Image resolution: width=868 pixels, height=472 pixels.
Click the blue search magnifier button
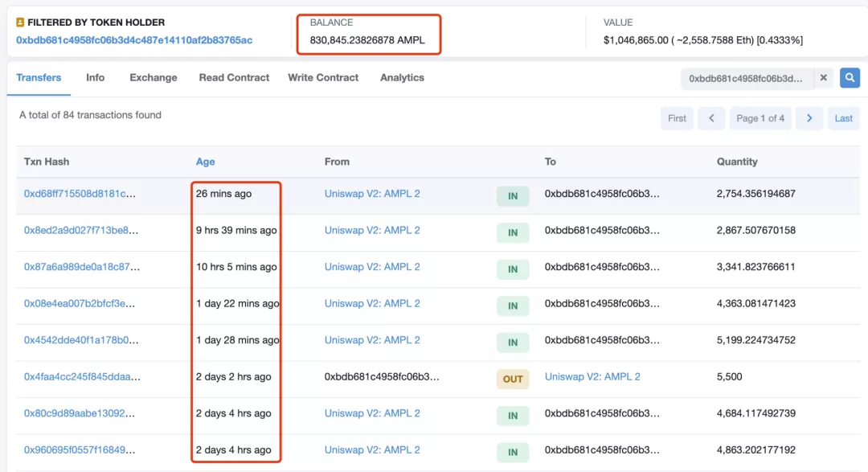tap(850, 78)
